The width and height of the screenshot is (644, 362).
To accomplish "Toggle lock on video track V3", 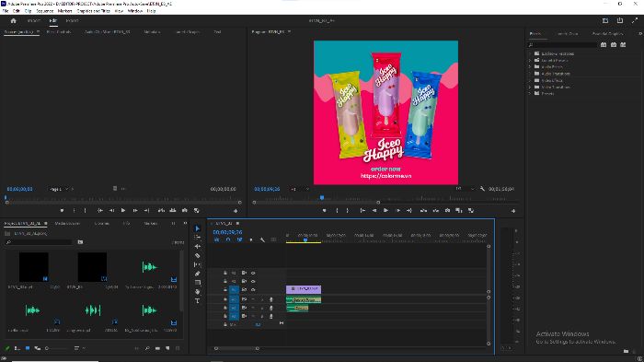I will click(x=225, y=273).
